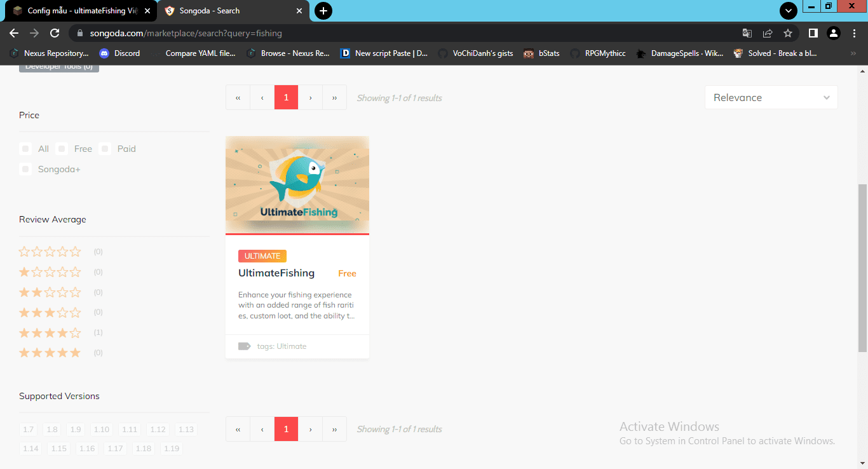
Task: Select the 1.19 supported version filter
Action: click(172, 448)
